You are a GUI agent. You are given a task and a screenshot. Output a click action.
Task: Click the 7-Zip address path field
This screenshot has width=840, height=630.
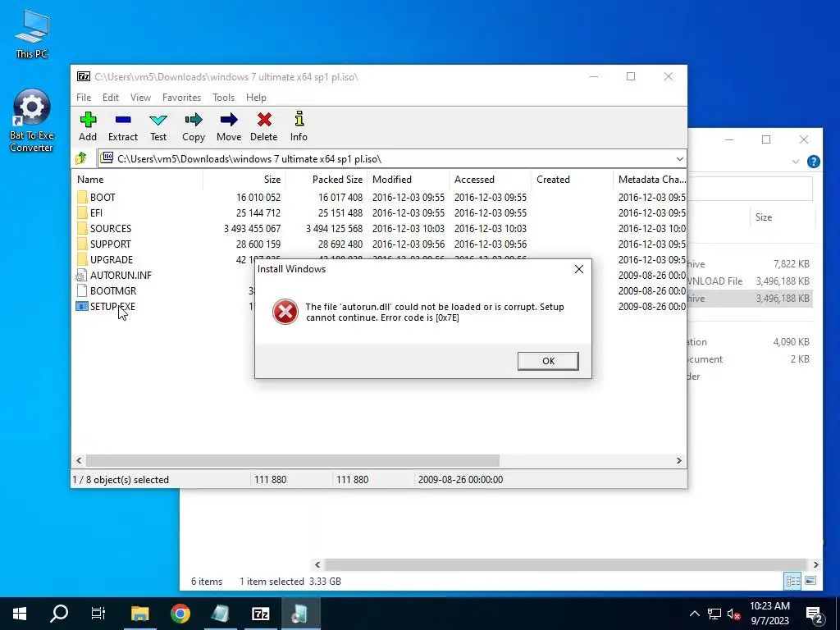click(x=391, y=159)
